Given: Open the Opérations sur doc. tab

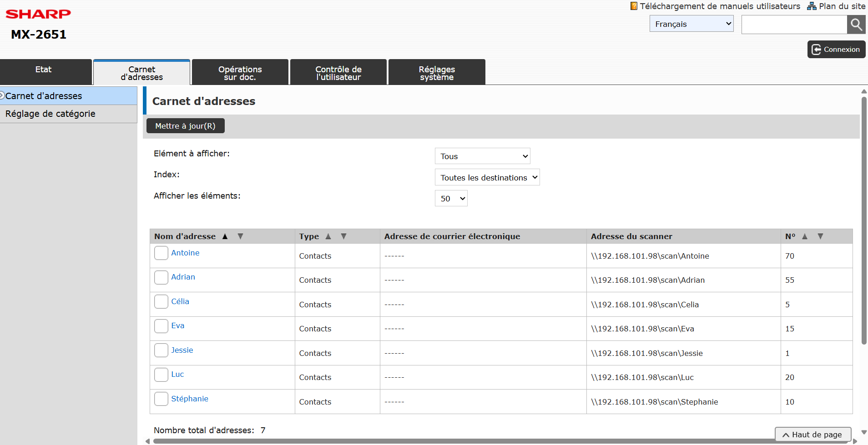Looking at the screenshot, I should 240,73.
